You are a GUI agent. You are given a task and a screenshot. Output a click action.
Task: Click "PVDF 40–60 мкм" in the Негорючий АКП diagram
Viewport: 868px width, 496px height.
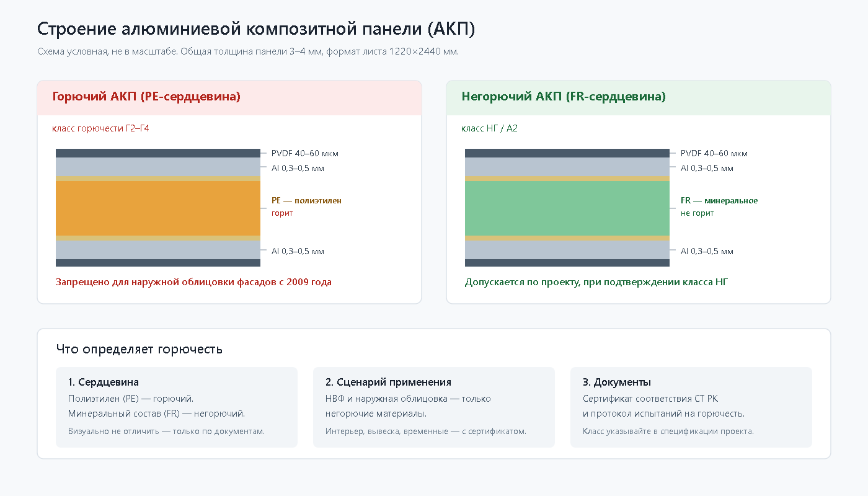point(714,153)
